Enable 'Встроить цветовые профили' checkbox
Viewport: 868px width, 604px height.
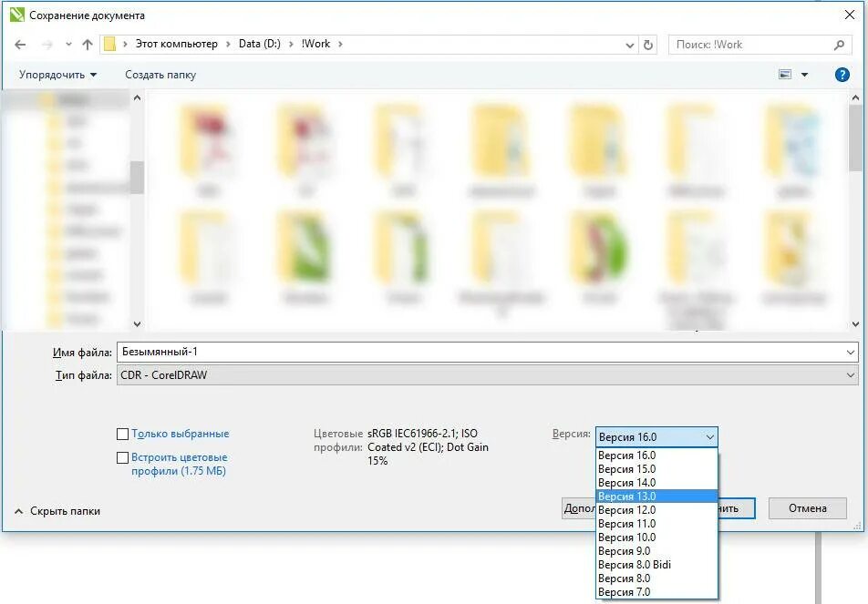[123, 457]
